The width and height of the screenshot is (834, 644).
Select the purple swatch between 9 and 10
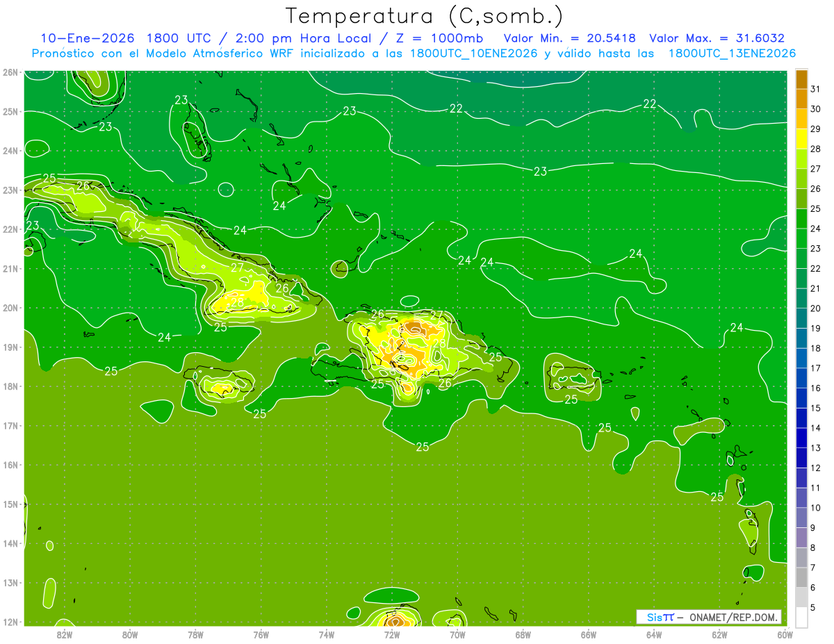(801, 518)
